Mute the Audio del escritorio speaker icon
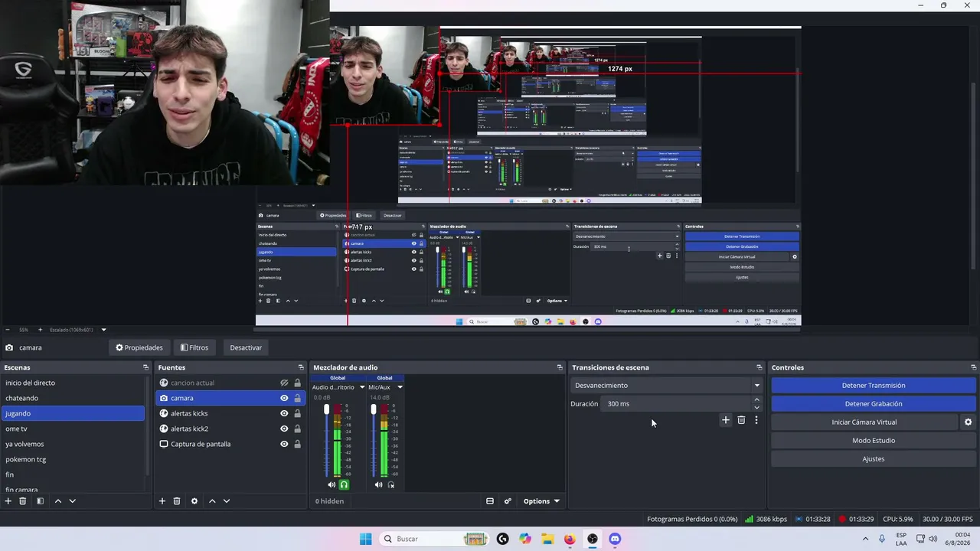The height and width of the screenshot is (551, 980). pyautogui.click(x=332, y=484)
